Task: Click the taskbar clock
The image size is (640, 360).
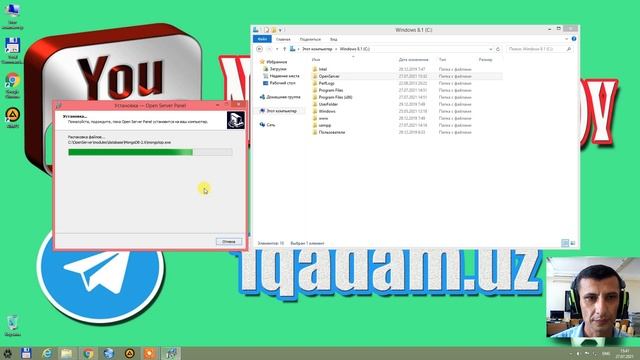Action: pyautogui.click(x=624, y=353)
